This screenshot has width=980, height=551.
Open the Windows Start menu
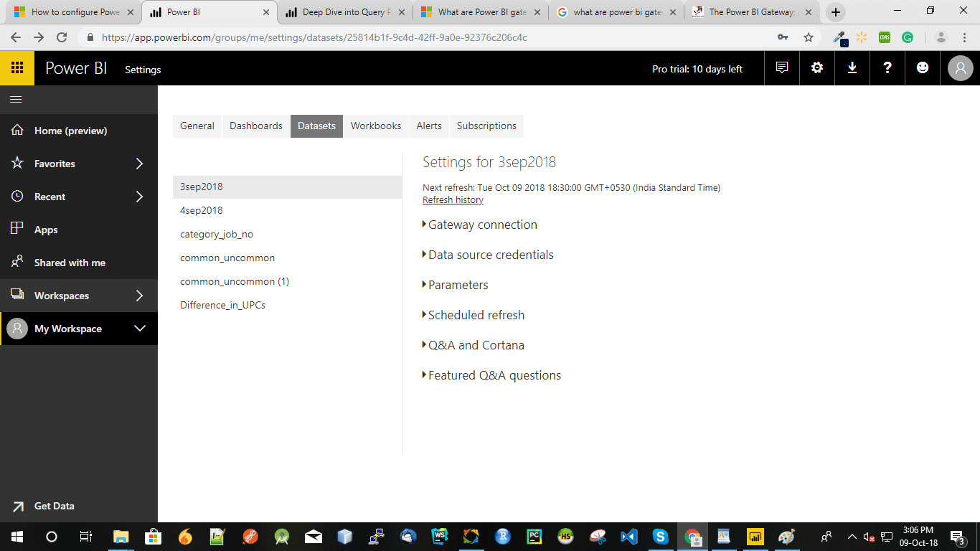(x=17, y=536)
